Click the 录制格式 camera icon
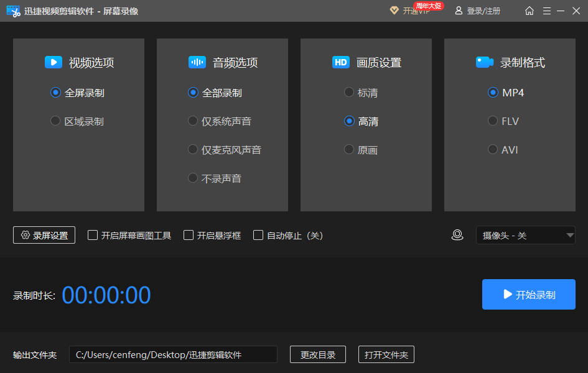The height and width of the screenshot is (373, 588). coord(485,62)
